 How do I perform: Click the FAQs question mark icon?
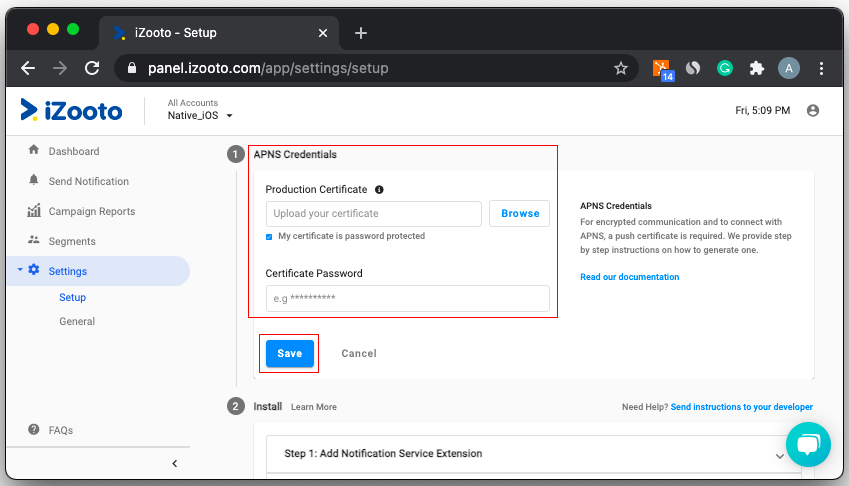coord(34,430)
